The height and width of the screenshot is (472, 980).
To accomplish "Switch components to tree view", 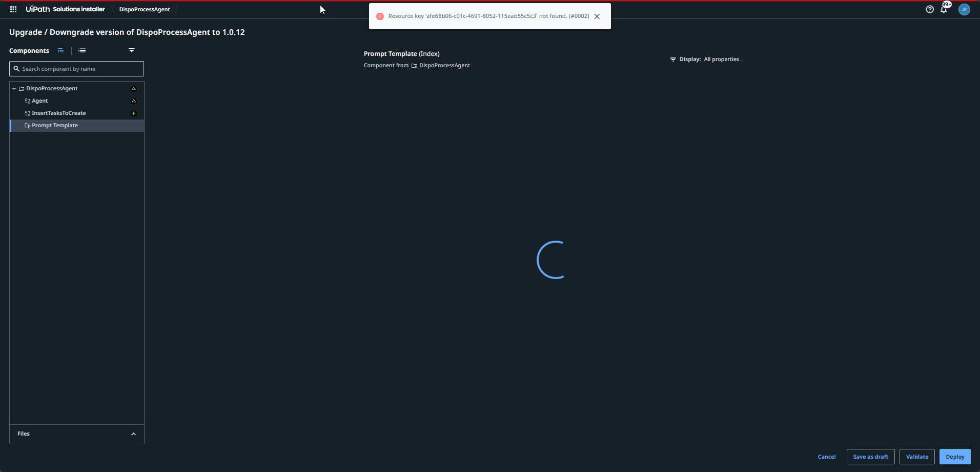I will pyautogui.click(x=61, y=50).
